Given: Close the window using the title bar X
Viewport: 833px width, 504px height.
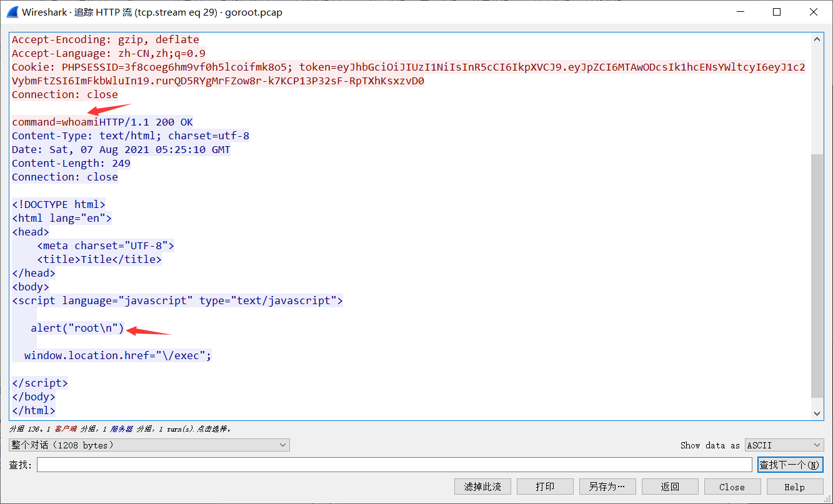Looking at the screenshot, I should (x=814, y=12).
